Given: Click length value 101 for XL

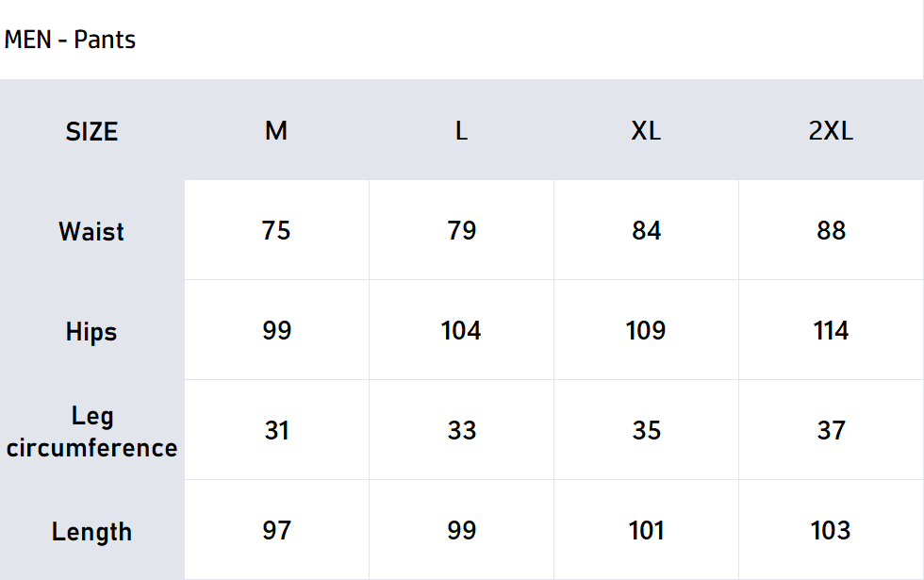Looking at the screenshot, I should tap(646, 531).
